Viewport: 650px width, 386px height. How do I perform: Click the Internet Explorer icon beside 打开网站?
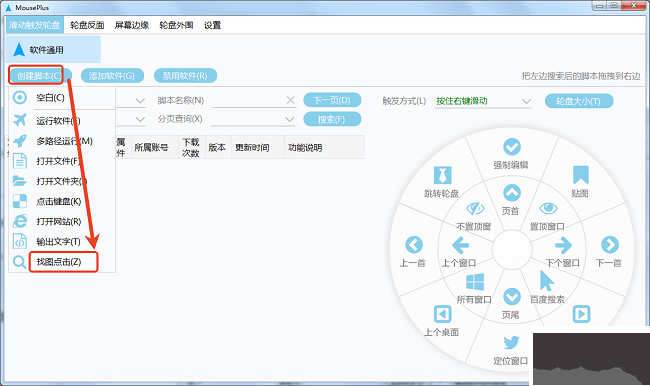20,221
